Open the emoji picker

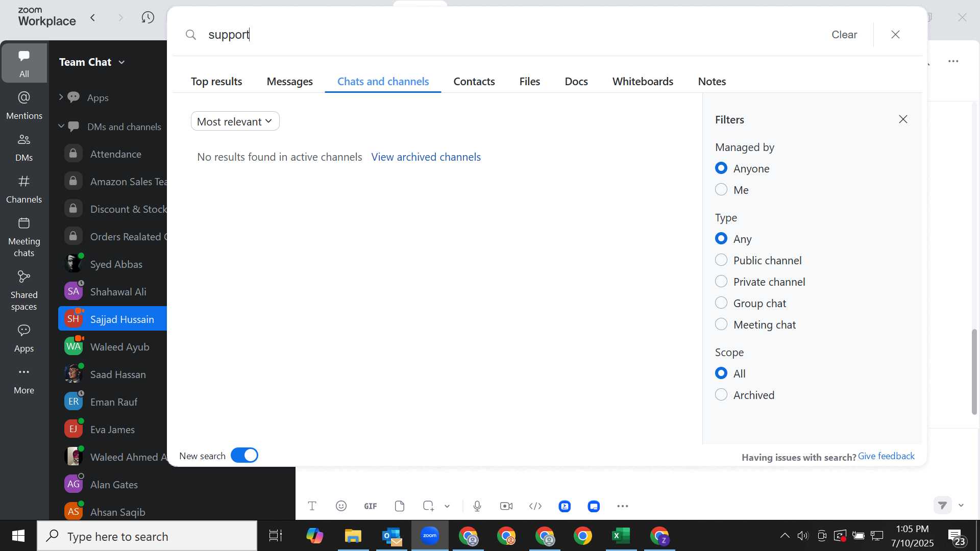pos(341,506)
